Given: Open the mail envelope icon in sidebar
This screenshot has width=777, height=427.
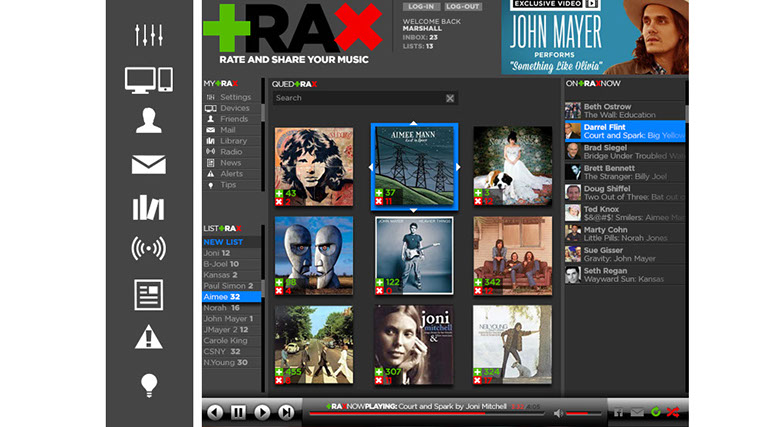Looking at the screenshot, I should pos(148,165).
